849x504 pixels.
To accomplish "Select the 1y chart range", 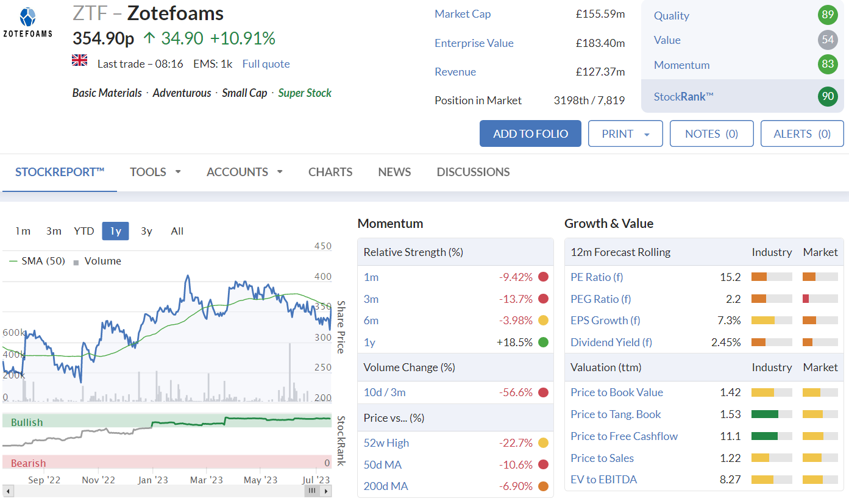I will tap(115, 231).
